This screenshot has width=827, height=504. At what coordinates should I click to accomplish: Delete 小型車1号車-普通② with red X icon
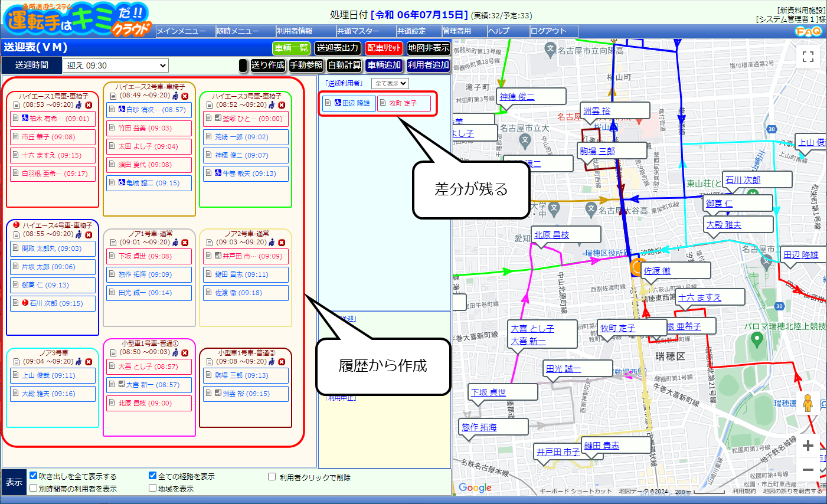(282, 362)
